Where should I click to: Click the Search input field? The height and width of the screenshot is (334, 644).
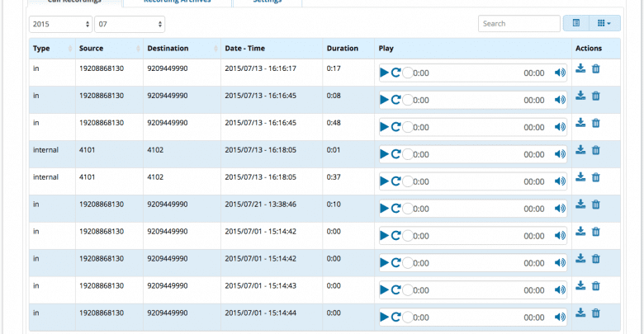519,23
